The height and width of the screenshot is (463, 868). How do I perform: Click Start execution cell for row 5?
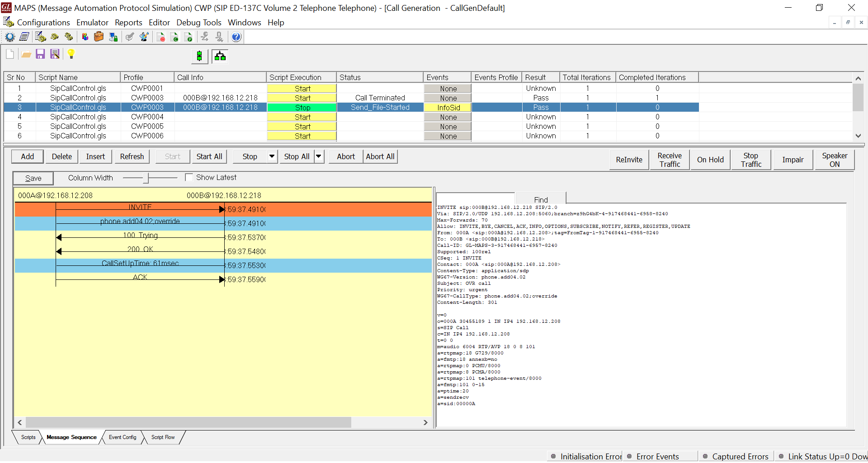(x=302, y=127)
